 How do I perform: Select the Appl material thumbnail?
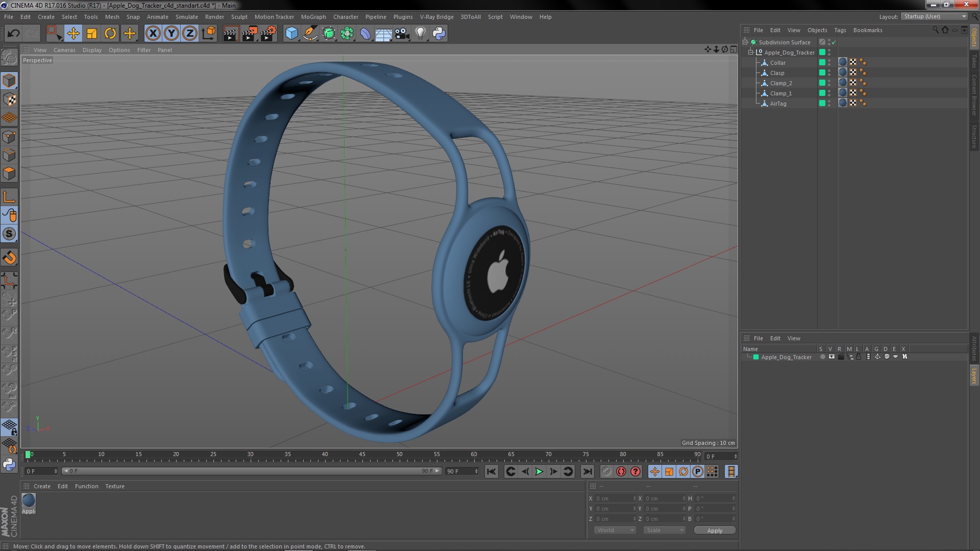(x=29, y=500)
